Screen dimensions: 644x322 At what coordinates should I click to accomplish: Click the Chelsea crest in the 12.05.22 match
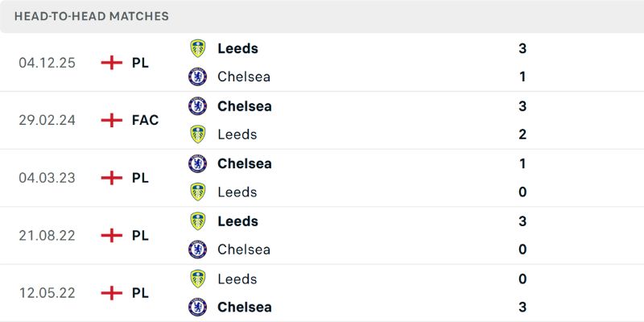click(x=197, y=307)
